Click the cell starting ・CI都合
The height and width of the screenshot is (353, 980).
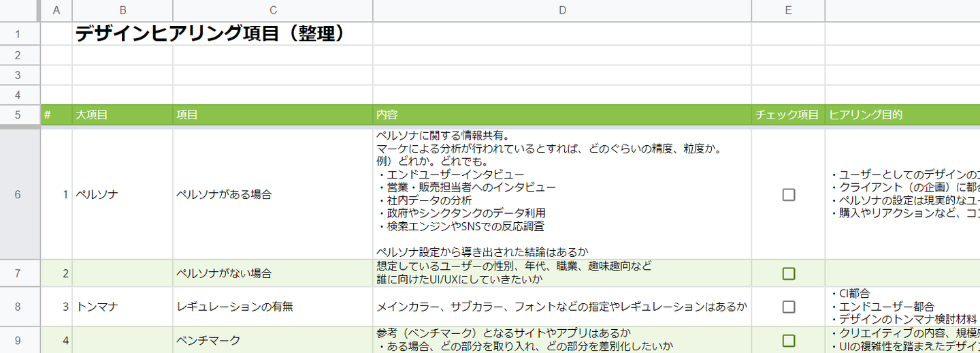902,307
